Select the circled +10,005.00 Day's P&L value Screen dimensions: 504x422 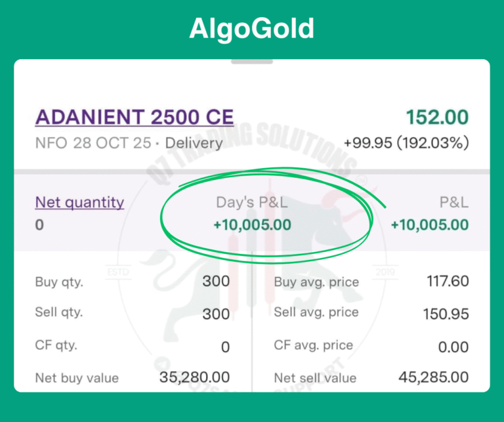[252, 225]
